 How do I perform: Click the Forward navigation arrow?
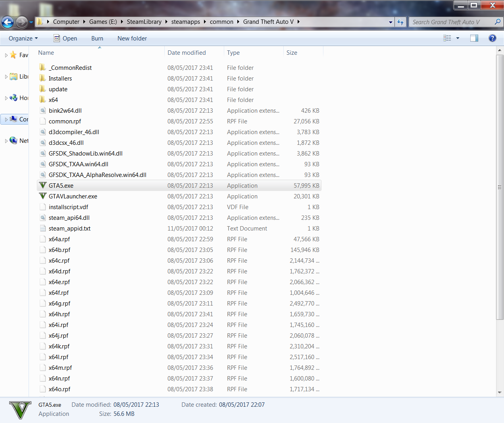point(22,22)
